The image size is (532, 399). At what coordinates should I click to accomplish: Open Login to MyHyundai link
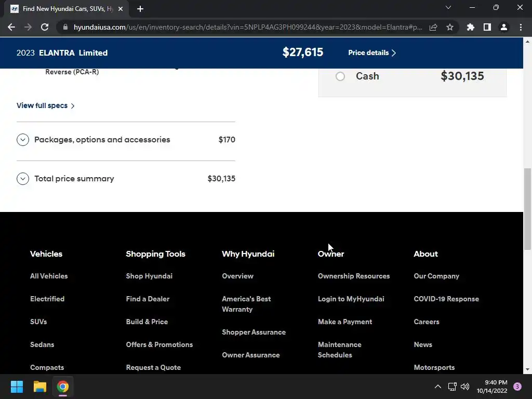coord(351,299)
